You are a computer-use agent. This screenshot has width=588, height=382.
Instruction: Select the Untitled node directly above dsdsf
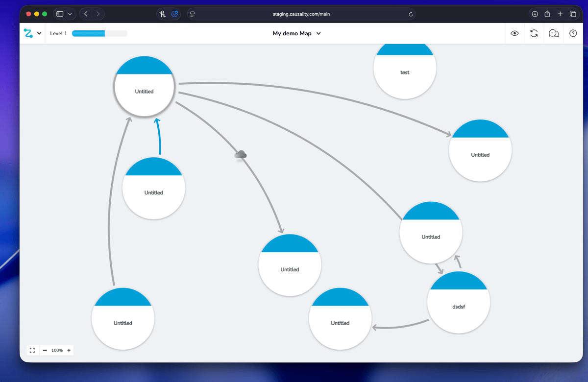tap(431, 233)
